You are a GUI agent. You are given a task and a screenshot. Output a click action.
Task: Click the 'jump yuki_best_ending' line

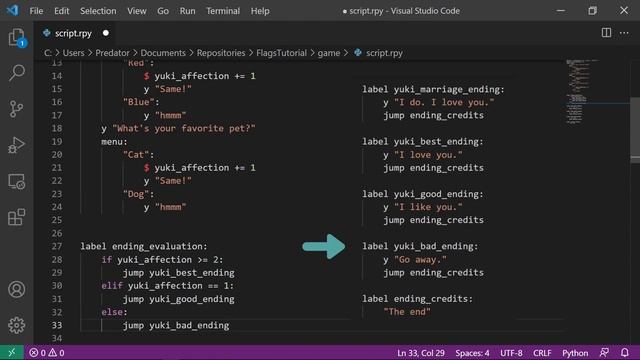click(179, 273)
